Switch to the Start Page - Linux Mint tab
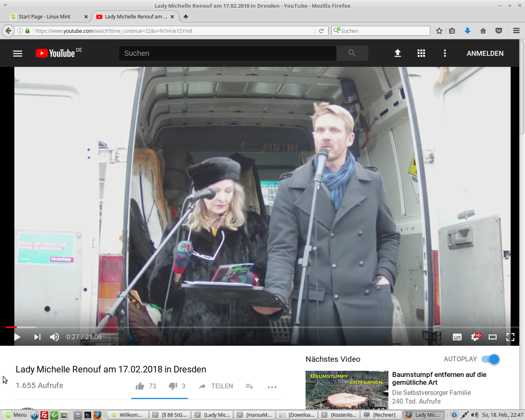This screenshot has width=525, height=420. click(x=45, y=17)
